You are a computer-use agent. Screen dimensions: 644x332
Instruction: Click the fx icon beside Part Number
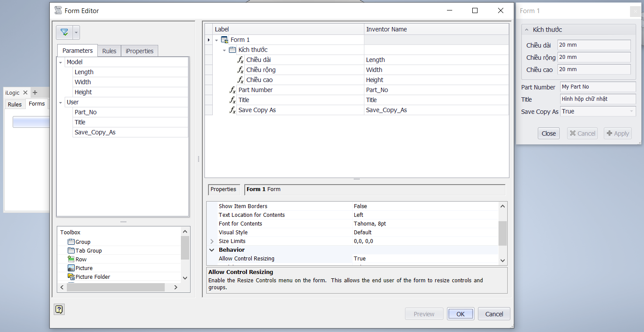[232, 90]
